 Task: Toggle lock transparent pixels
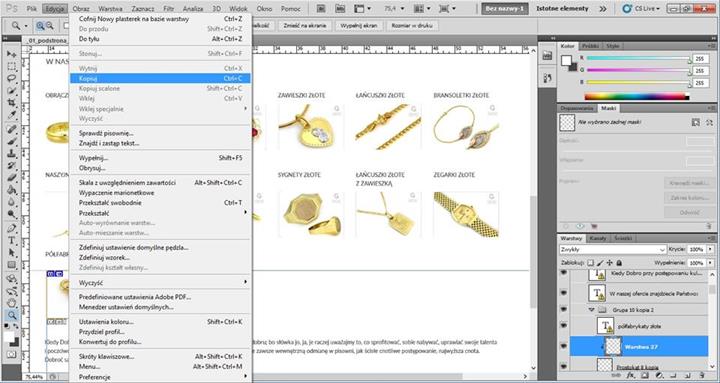(591, 263)
